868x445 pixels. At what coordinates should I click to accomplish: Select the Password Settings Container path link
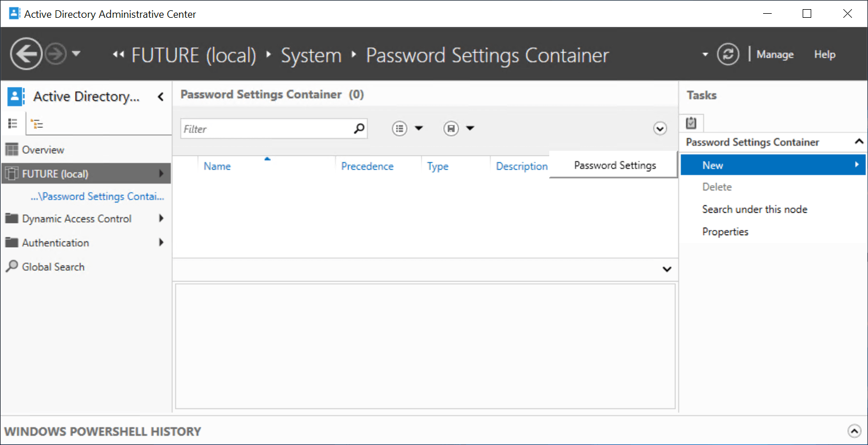[97, 197]
